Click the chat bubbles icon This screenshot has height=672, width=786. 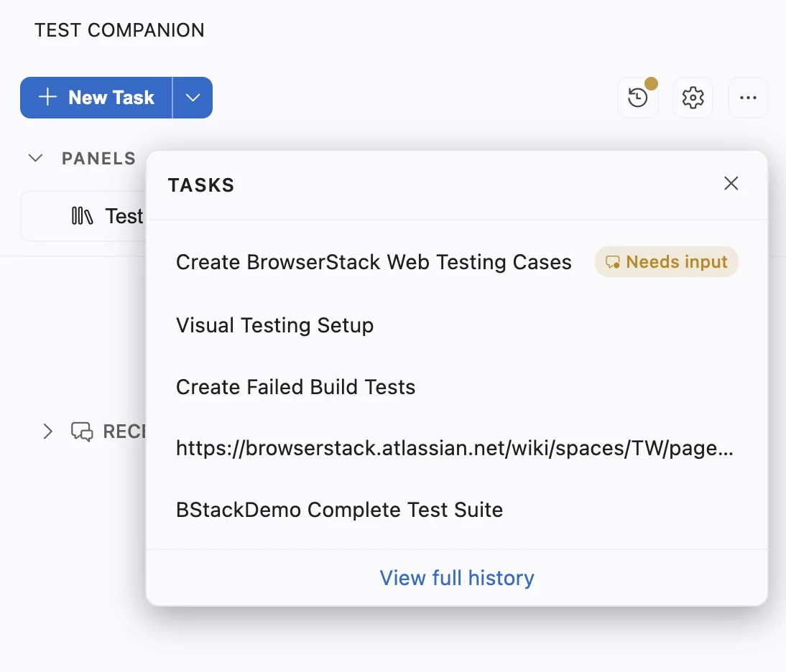tap(82, 431)
